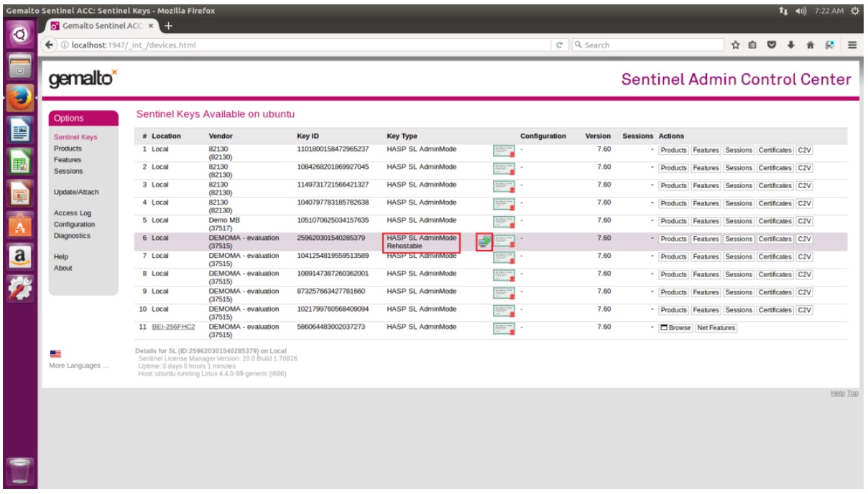Click Firefox bookmark star icon
This screenshot has width=868, height=494.
[736, 45]
